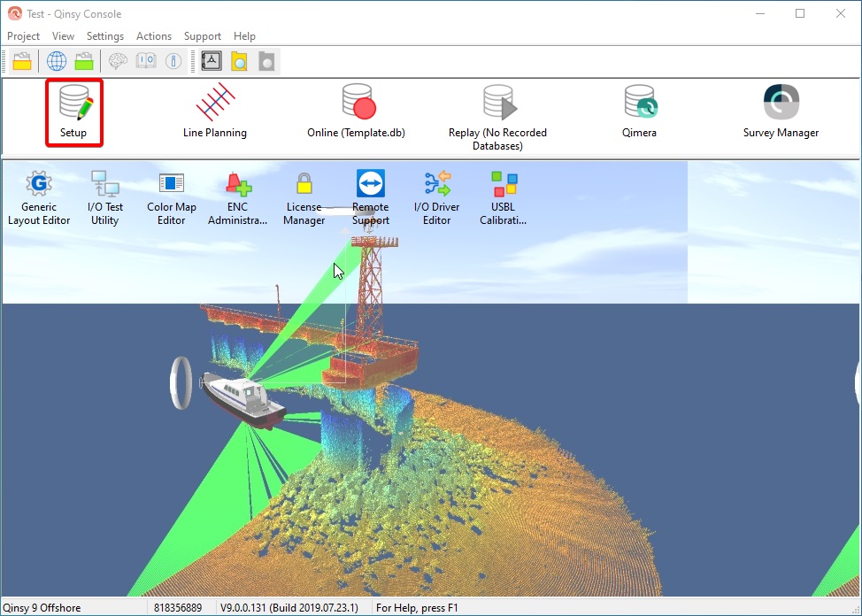This screenshot has height=616, width=862.
Task: Open the Actions menu
Action: (153, 36)
